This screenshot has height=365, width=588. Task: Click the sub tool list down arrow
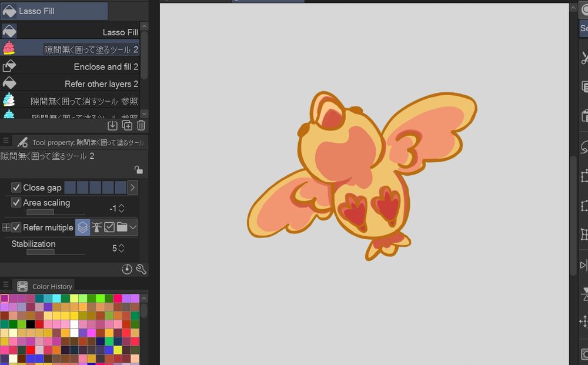tap(144, 113)
